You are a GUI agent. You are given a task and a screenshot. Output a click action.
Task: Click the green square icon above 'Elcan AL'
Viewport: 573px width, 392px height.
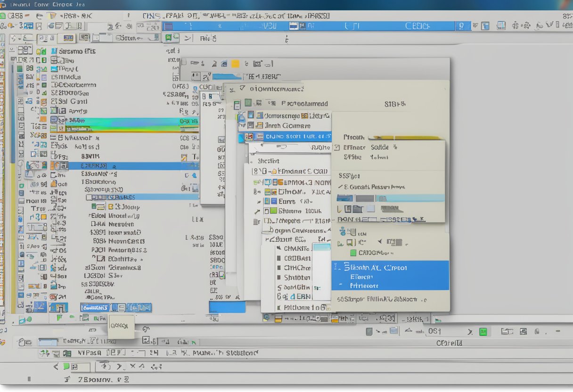tap(360, 253)
